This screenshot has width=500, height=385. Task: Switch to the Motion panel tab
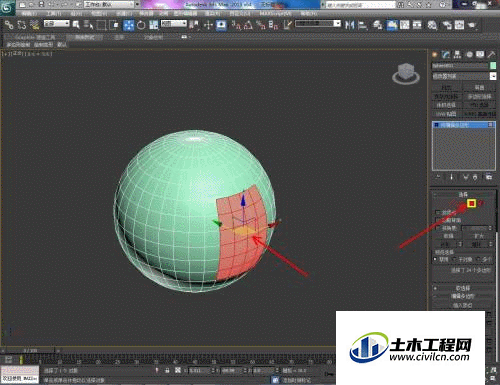click(469, 54)
